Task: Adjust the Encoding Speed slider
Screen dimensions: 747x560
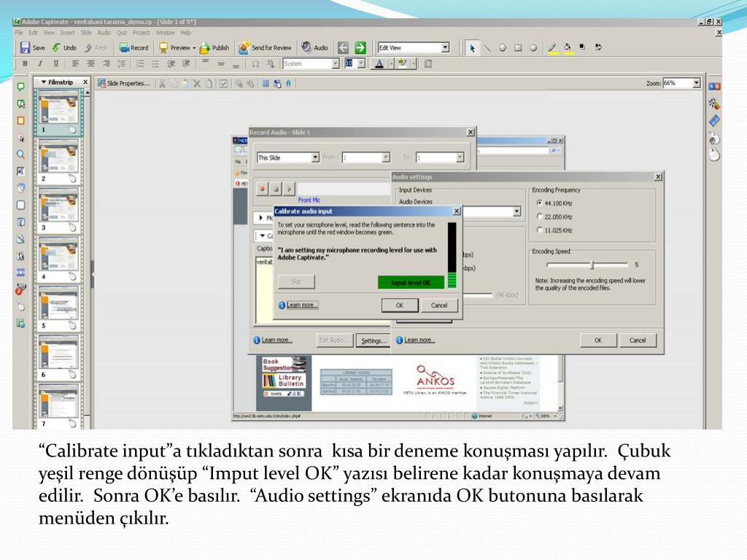Action: click(592, 265)
